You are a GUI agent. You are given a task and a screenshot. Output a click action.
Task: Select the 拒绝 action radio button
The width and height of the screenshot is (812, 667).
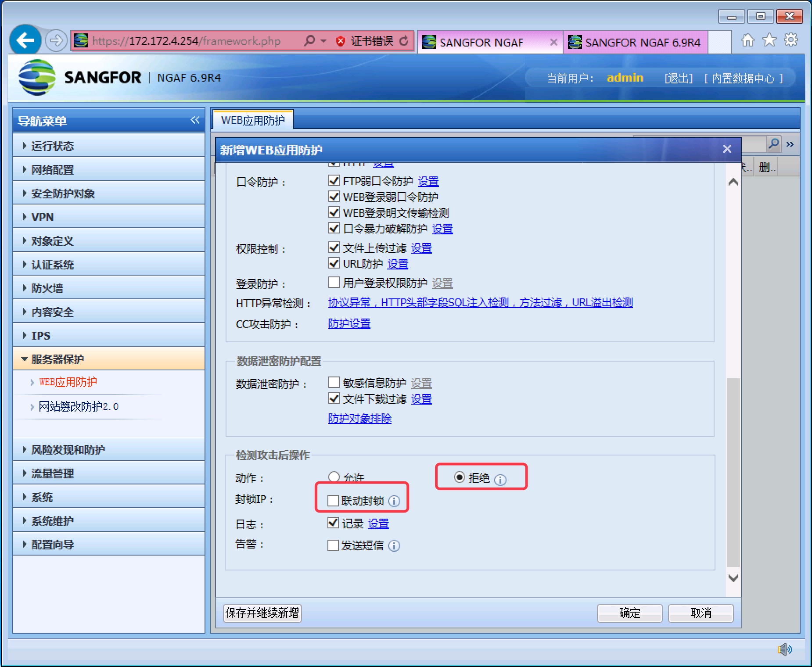coord(459,477)
